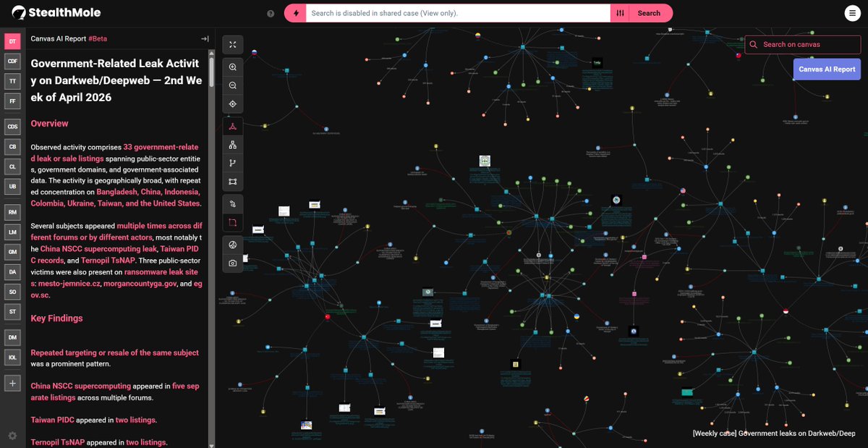868x448 pixels.
Task: Select the CB module in sidebar
Action: [12, 146]
